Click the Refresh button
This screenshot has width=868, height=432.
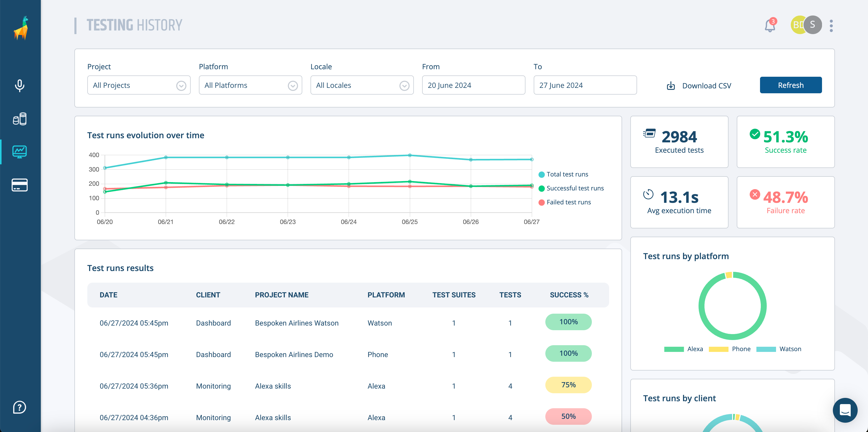point(791,85)
